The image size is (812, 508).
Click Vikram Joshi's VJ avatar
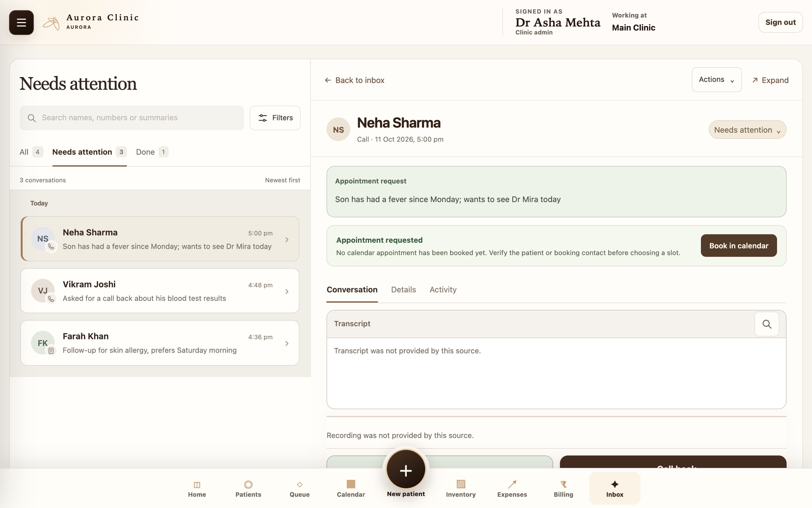pos(43,291)
